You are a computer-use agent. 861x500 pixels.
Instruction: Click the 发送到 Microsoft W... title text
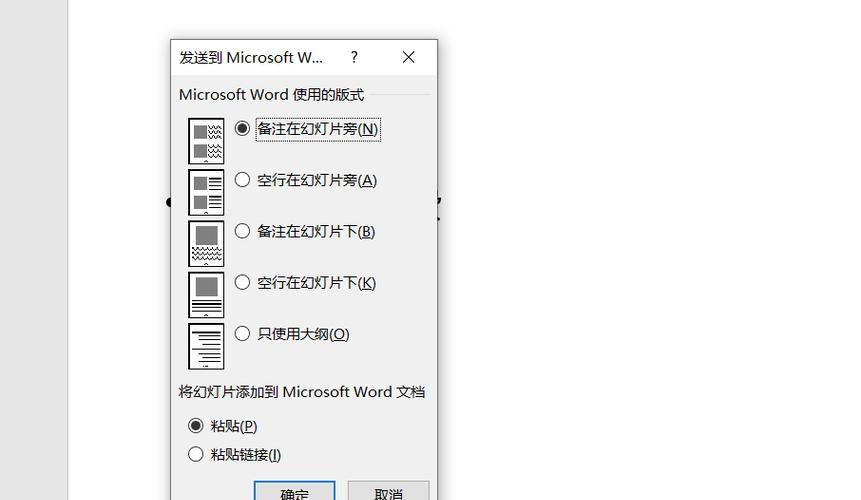[251, 58]
